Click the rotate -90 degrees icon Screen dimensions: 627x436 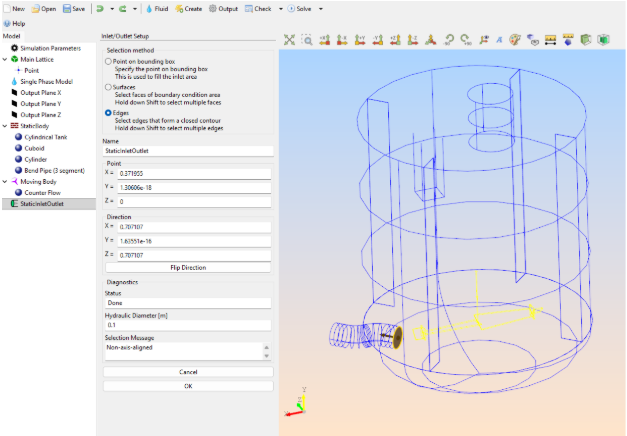click(449, 41)
